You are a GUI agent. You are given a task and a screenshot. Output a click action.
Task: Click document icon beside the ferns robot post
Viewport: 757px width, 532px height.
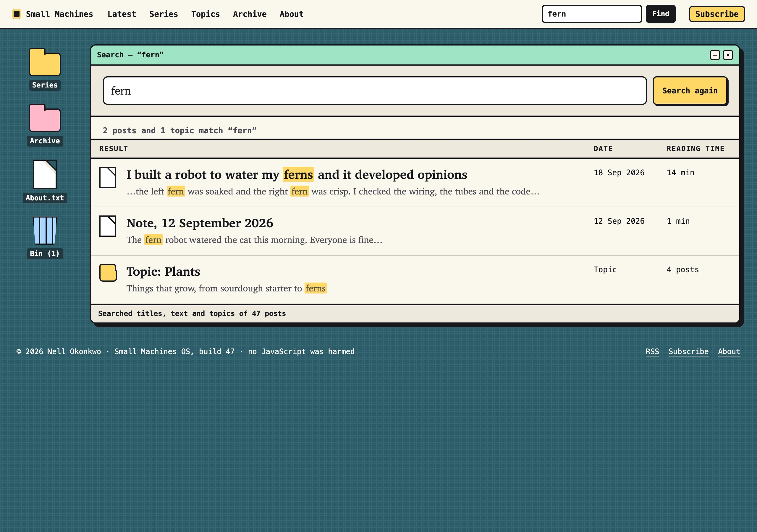click(x=107, y=177)
